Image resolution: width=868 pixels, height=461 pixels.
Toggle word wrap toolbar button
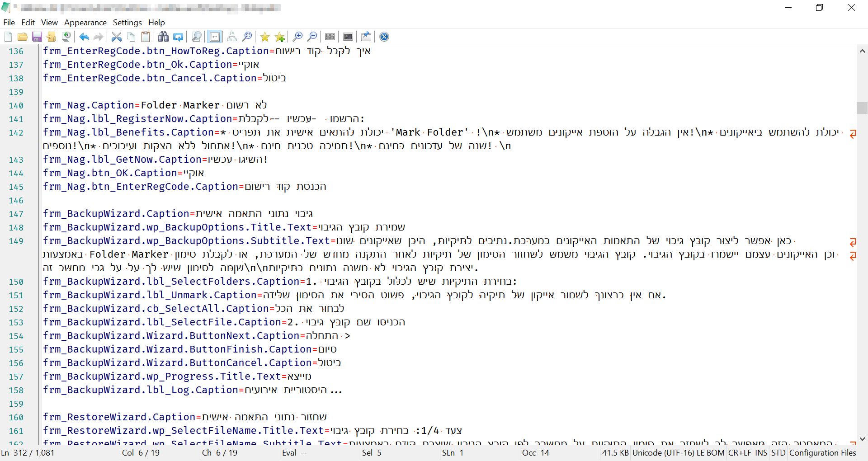[215, 37]
